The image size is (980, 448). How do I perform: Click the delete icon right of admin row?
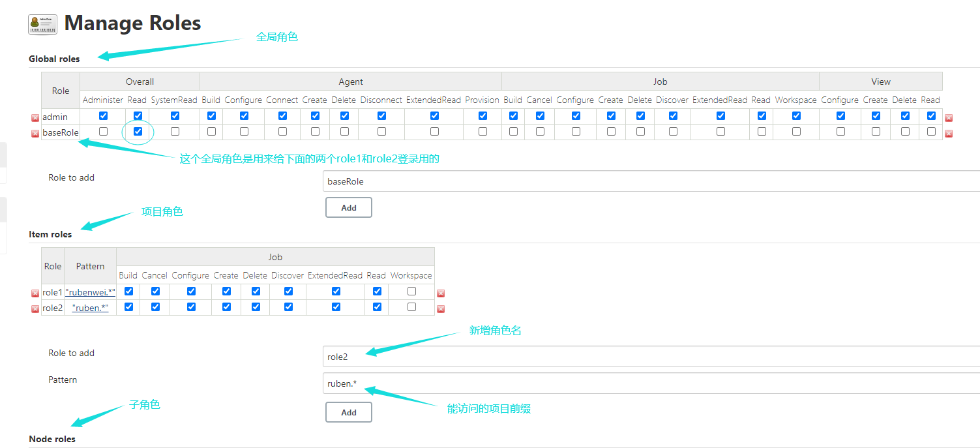point(949,118)
